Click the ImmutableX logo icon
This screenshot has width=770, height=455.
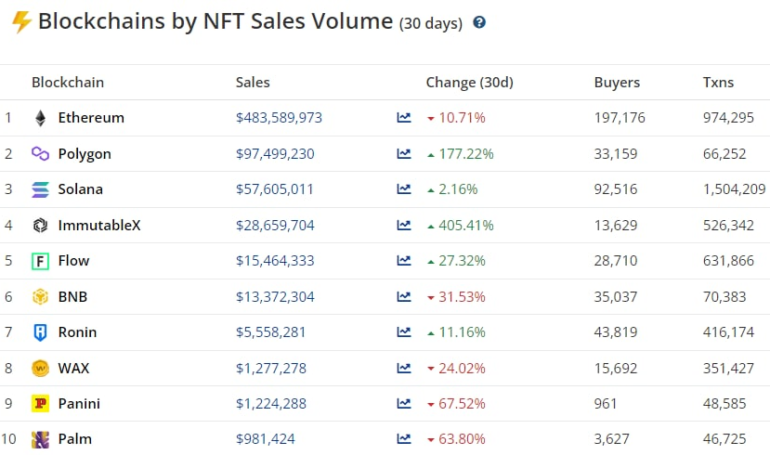(x=40, y=225)
